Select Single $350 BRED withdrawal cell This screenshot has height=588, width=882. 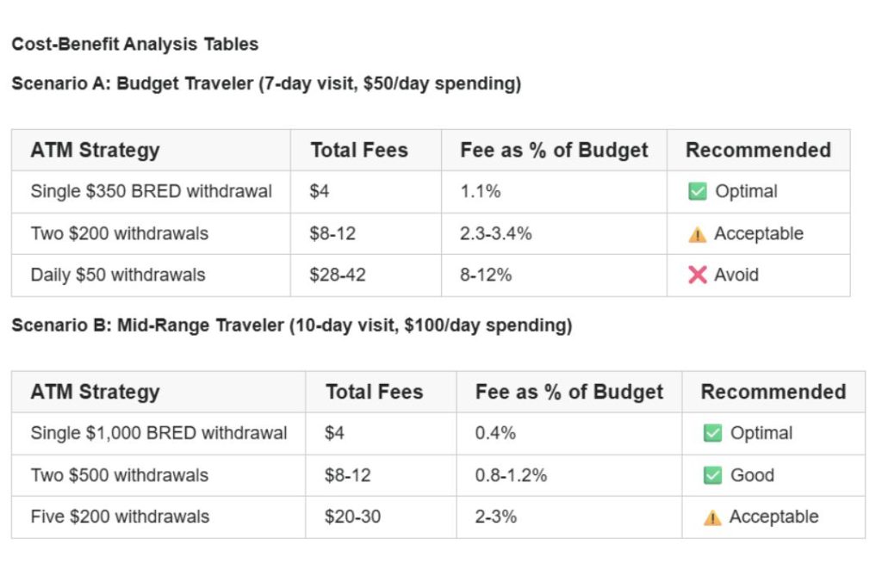(x=152, y=191)
